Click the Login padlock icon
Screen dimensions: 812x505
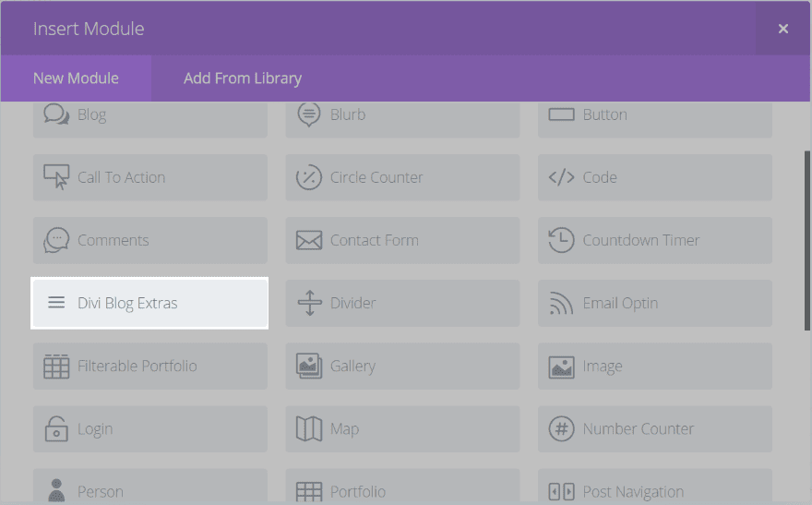pos(56,428)
